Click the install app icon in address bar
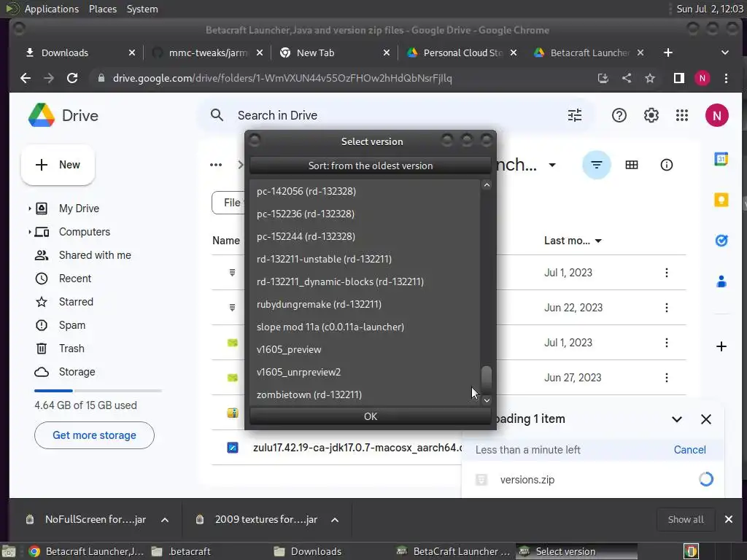This screenshot has height=560, width=747. coord(603,78)
